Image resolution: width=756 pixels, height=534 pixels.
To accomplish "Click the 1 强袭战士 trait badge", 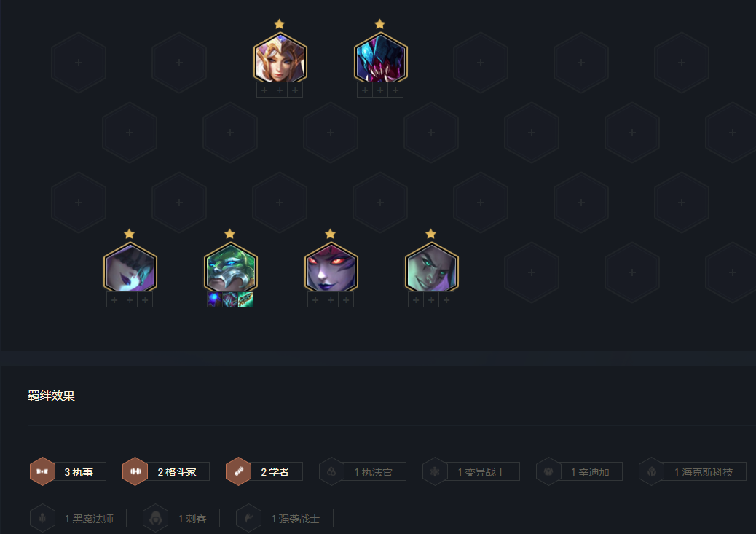I will pyautogui.click(x=285, y=518).
